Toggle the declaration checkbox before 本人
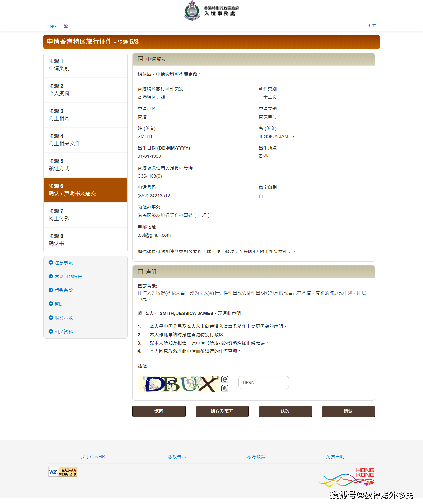 coord(140,313)
